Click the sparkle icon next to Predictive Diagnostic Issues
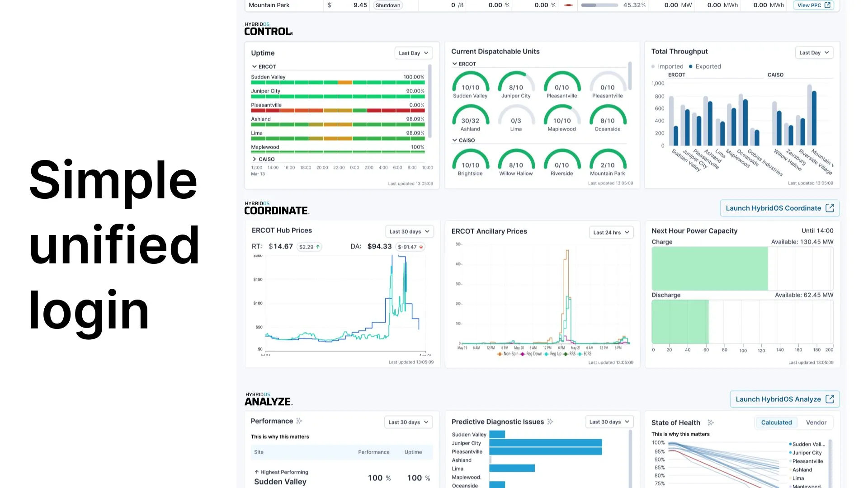The height and width of the screenshot is (488, 868). 550,422
